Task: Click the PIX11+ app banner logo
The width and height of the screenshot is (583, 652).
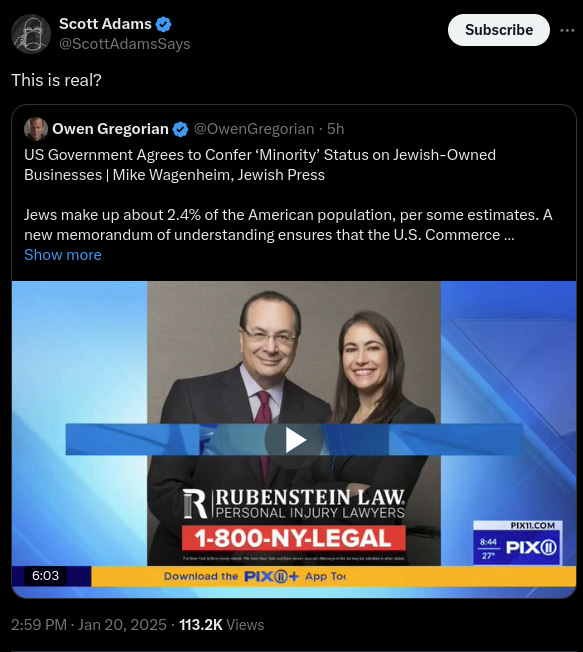Action: (x=271, y=576)
